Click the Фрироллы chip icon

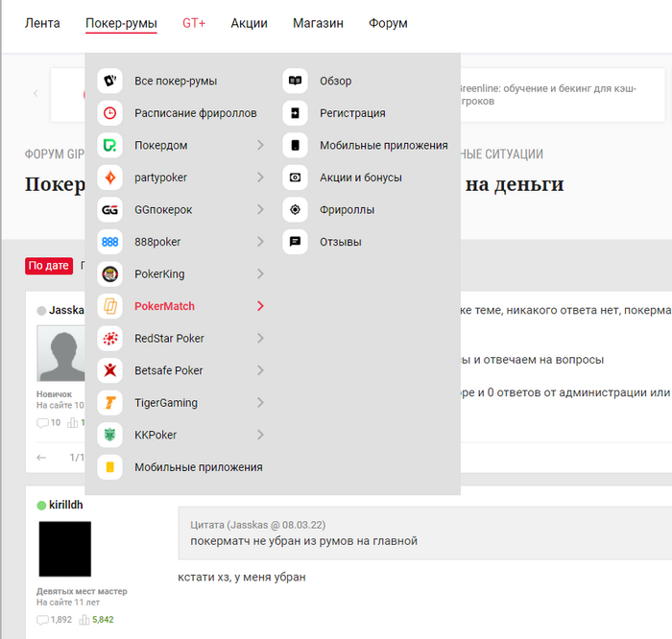[296, 209]
